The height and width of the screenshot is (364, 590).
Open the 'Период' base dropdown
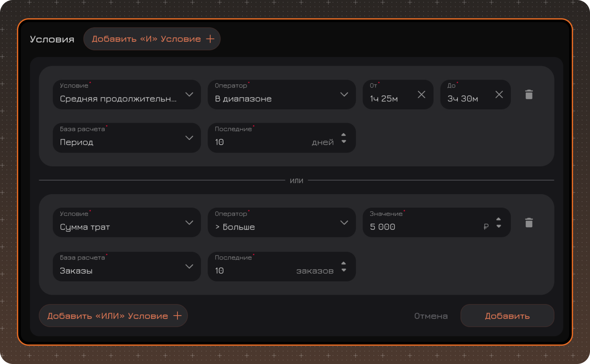[x=127, y=138]
